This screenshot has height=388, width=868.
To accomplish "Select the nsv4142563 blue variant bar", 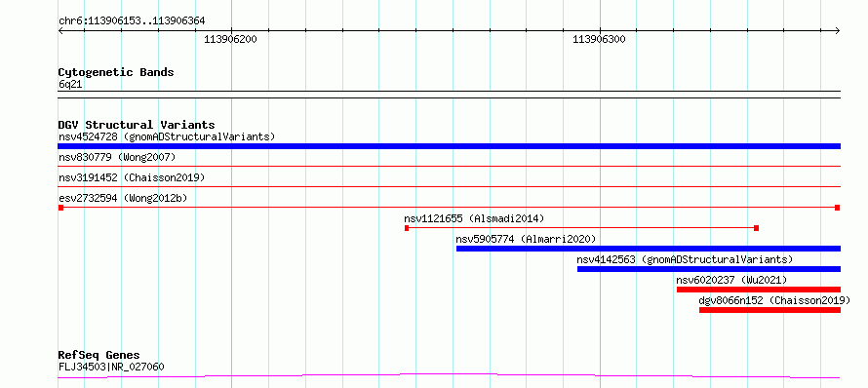I will (x=709, y=269).
